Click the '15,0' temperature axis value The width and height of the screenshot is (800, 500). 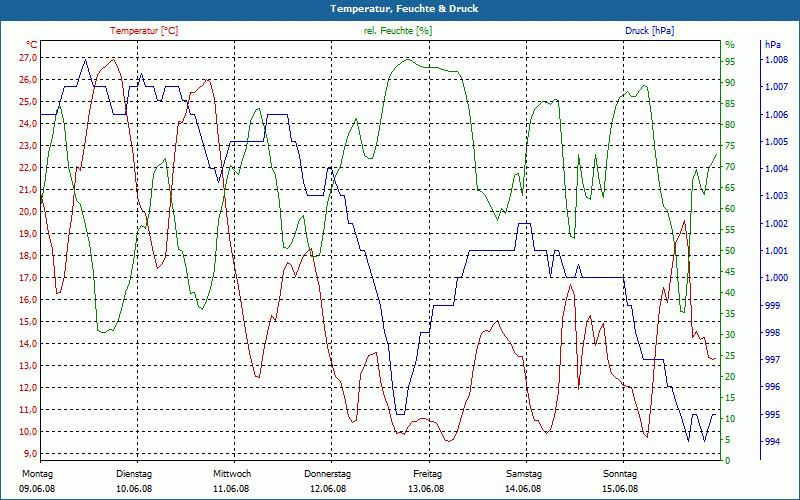pyautogui.click(x=28, y=321)
